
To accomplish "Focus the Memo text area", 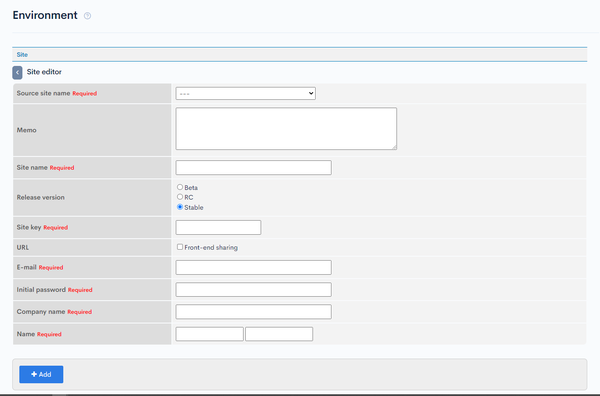I will click(x=286, y=129).
